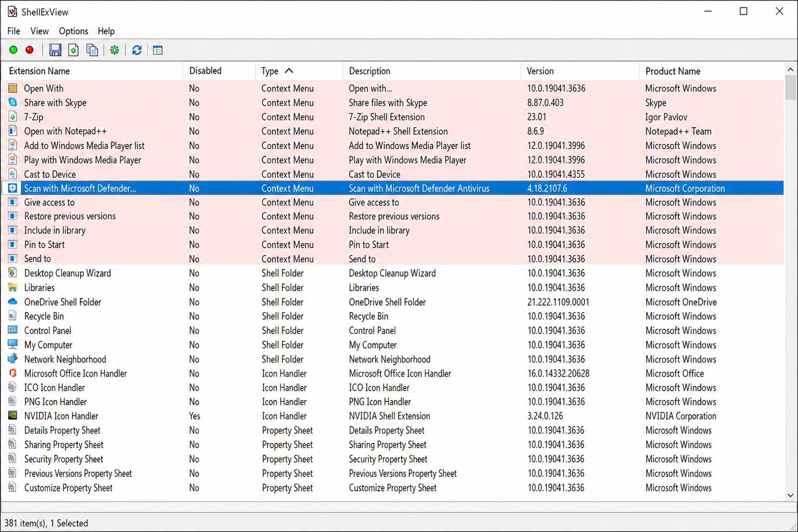The width and height of the screenshot is (798, 532).
Task: Sort by the Description column header
Action: (x=432, y=71)
